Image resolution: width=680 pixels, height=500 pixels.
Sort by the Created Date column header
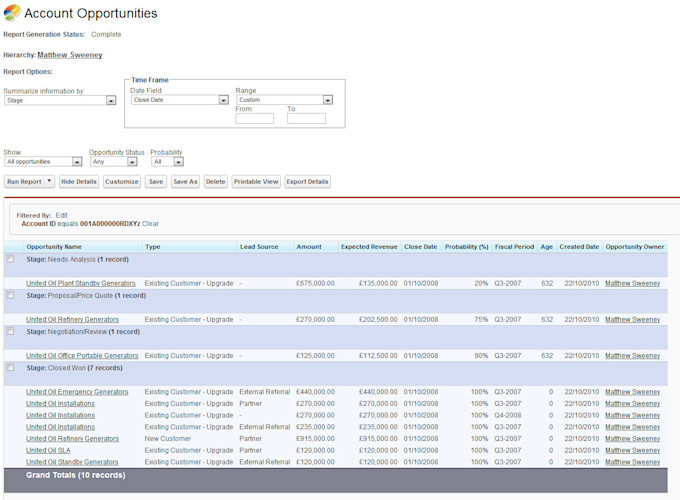579,246
